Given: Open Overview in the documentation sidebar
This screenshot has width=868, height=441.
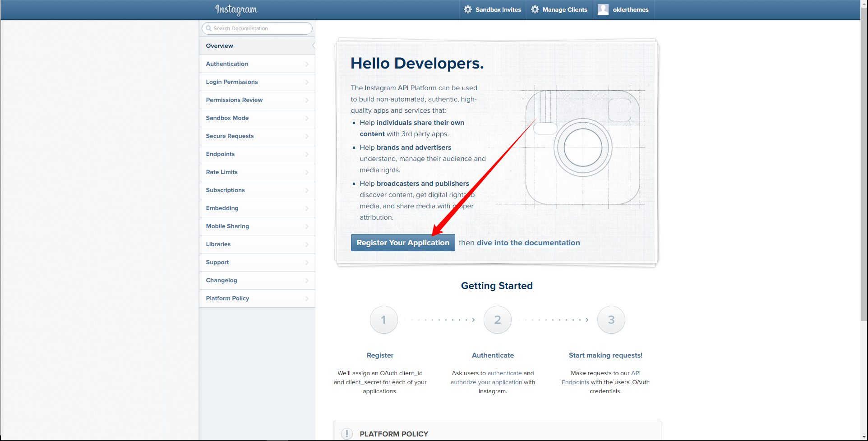Looking at the screenshot, I should [220, 46].
